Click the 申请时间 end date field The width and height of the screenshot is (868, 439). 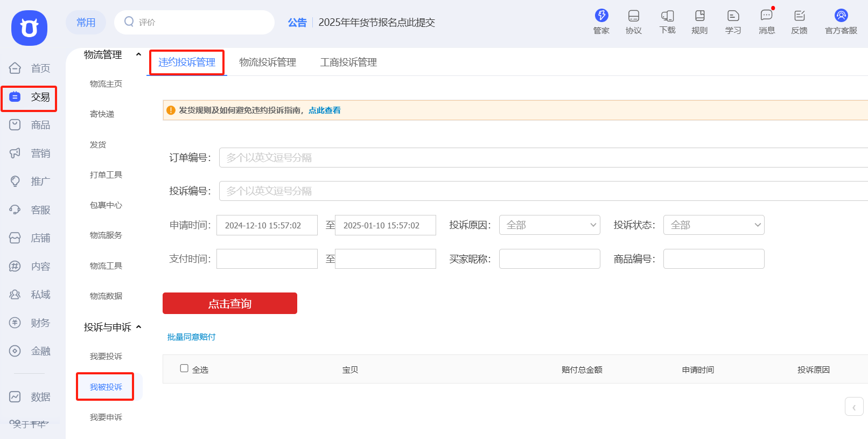(386, 225)
